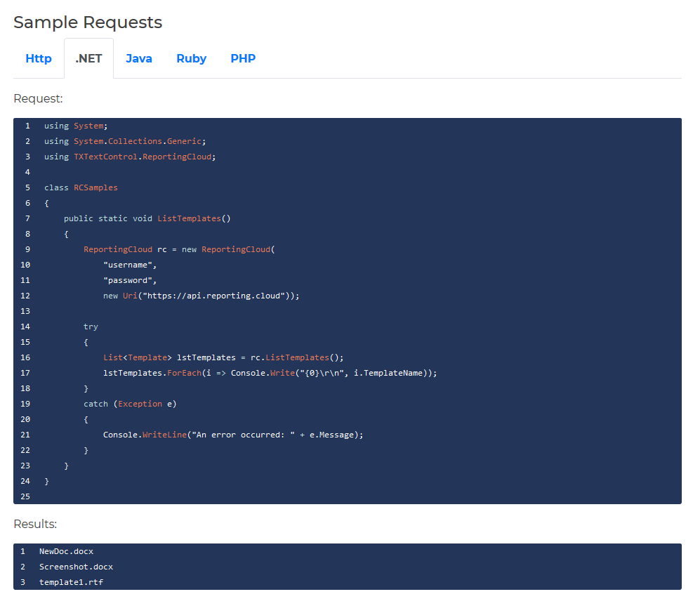Screen dimensions: 700x613
Task: Click the 'Request:' label
Action: point(39,99)
